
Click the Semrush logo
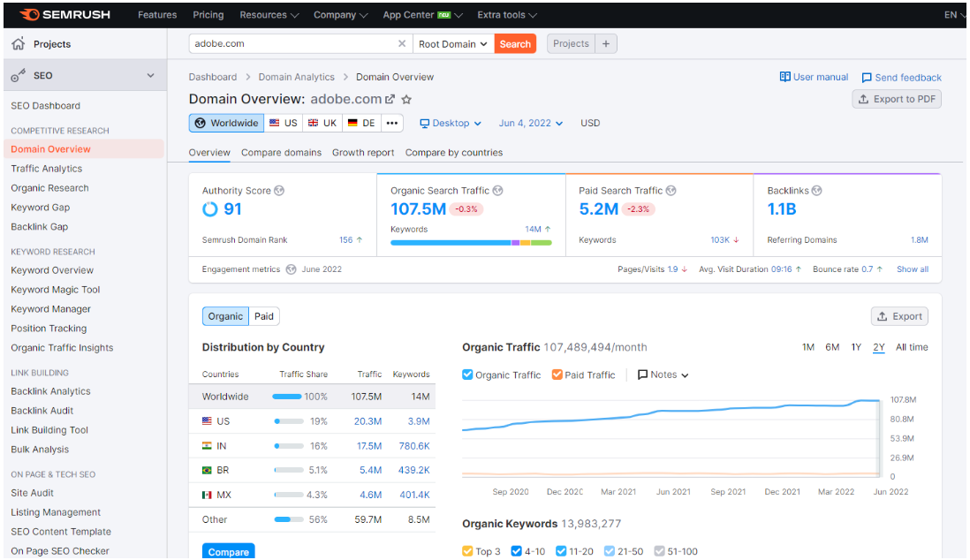[x=65, y=14]
